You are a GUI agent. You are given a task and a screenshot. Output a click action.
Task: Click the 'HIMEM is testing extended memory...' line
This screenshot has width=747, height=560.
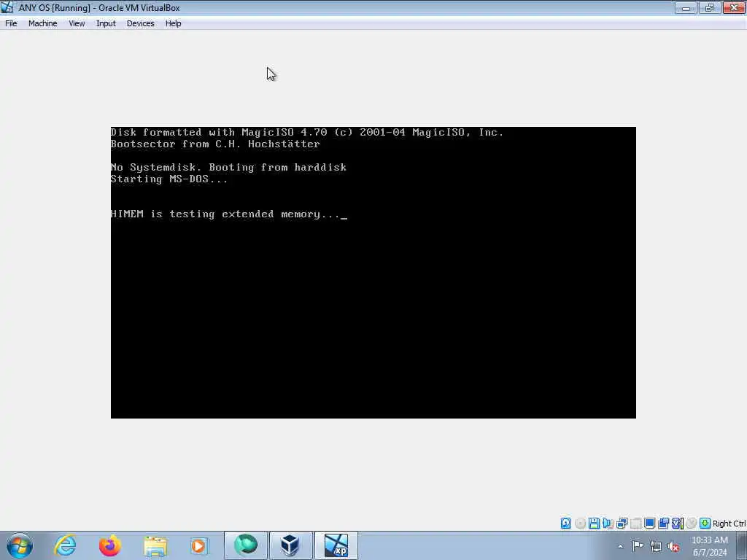click(225, 214)
